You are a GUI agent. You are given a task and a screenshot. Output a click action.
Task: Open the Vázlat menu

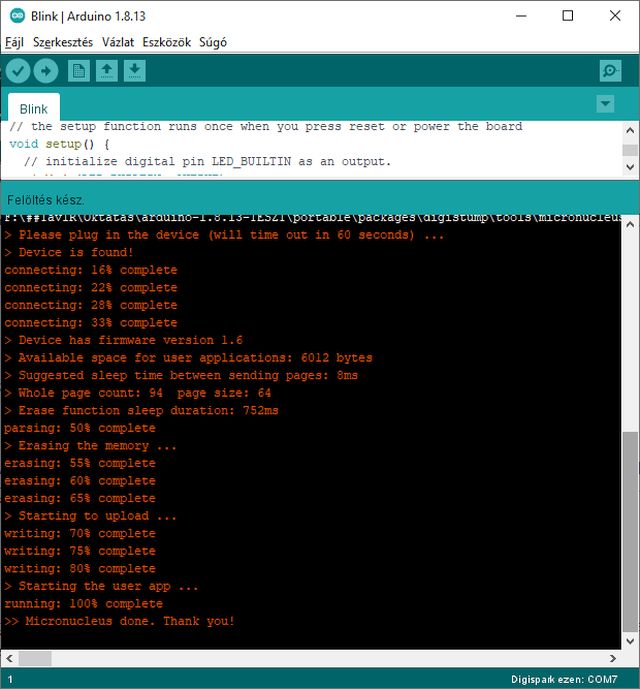(x=117, y=42)
